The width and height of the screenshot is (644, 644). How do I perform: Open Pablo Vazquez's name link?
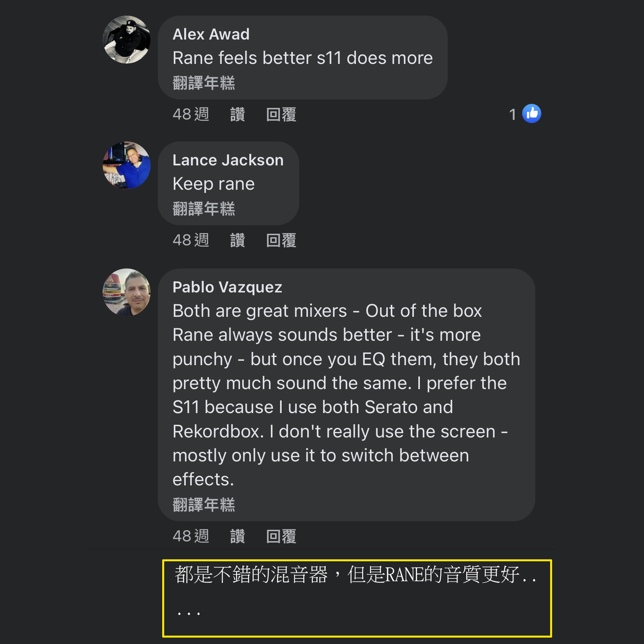tap(227, 287)
